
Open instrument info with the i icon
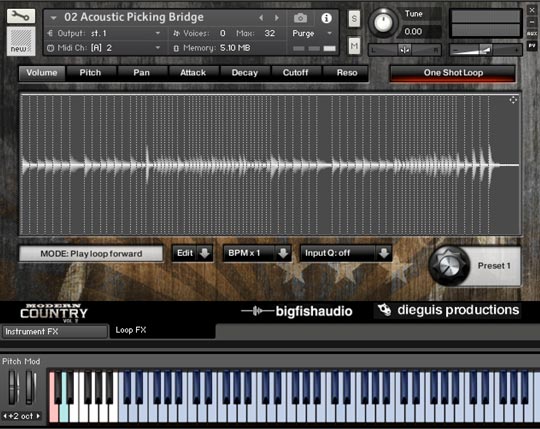click(326, 18)
